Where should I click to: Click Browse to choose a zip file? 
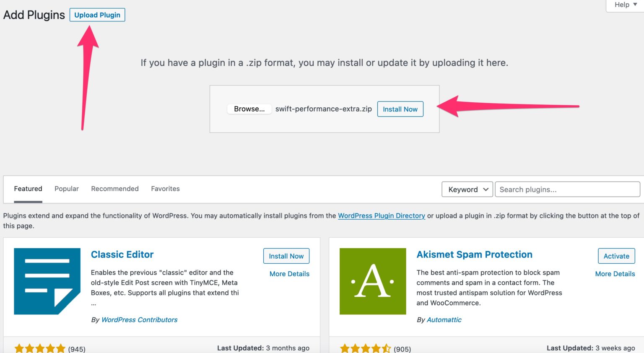(x=249, y=109)
